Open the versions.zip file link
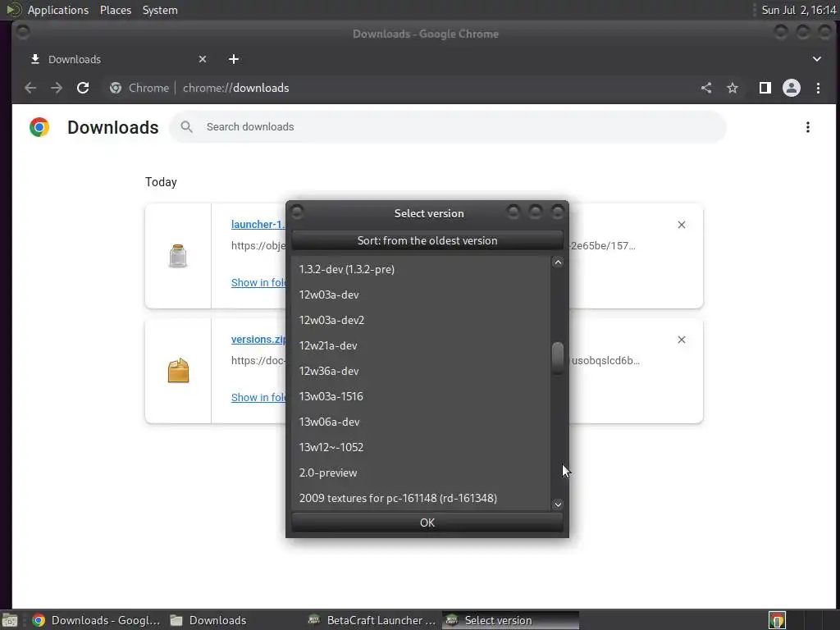Image resolution: width=840 pixels, height=630 pixels. point(258,339)
